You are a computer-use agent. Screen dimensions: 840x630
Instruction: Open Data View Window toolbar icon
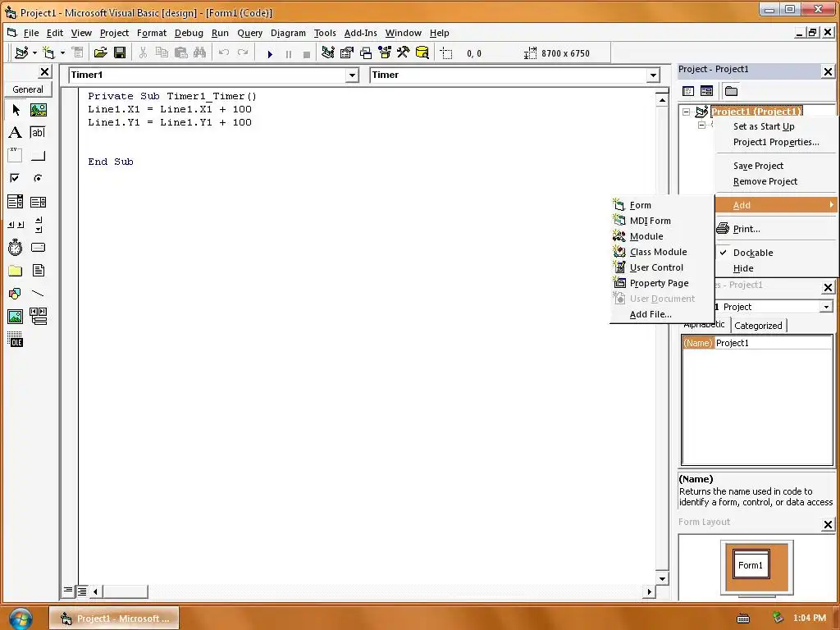422,52
